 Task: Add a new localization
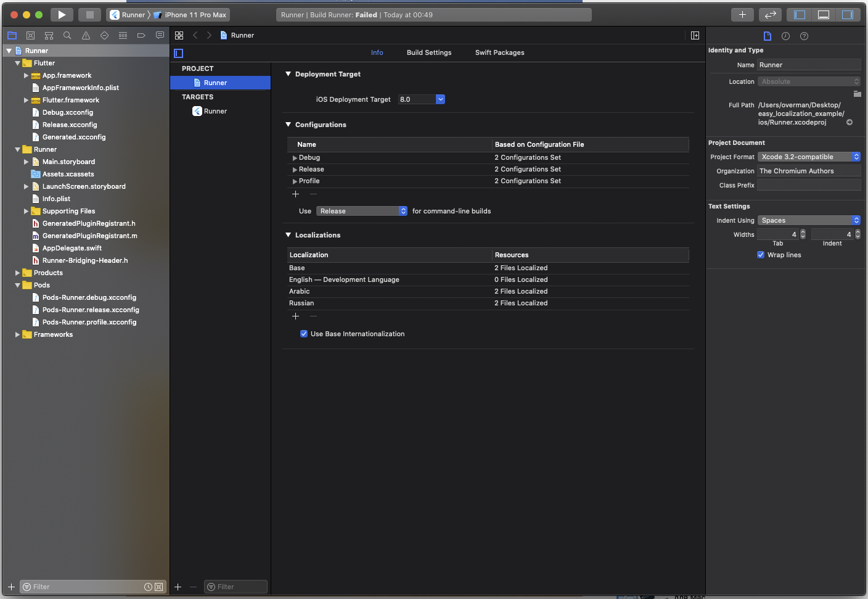tap(295, 316)
